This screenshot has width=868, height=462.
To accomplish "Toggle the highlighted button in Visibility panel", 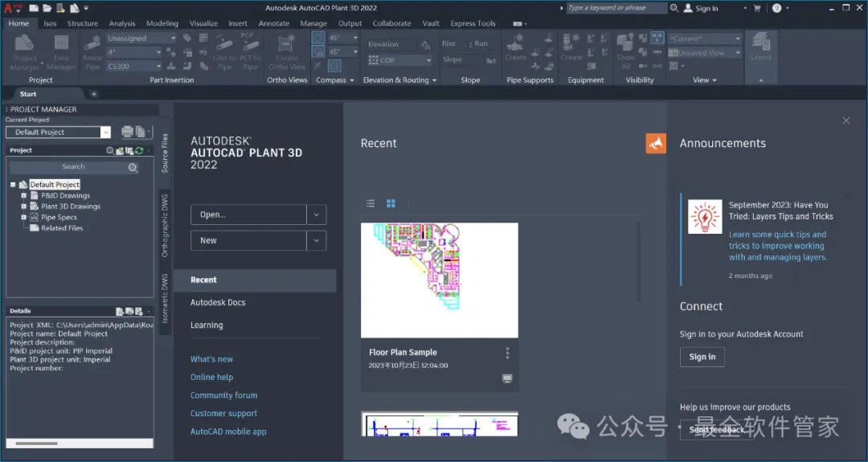I will (657, 38).
